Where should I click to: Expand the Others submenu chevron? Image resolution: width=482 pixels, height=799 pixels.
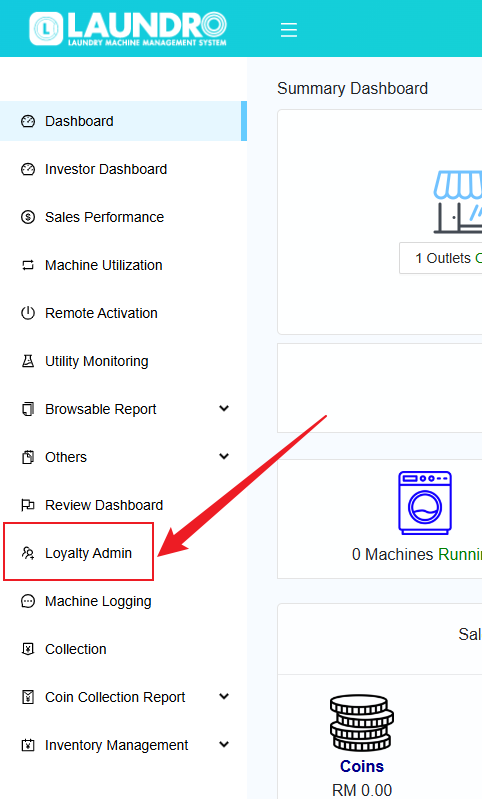(224, 457)
